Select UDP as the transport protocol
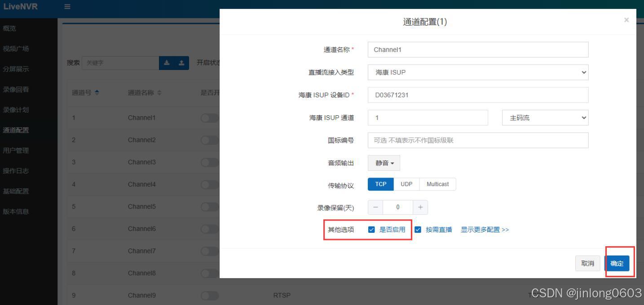The width and height of the screenshot is (644, 305). pyautogui.click(x=406, y=184)
